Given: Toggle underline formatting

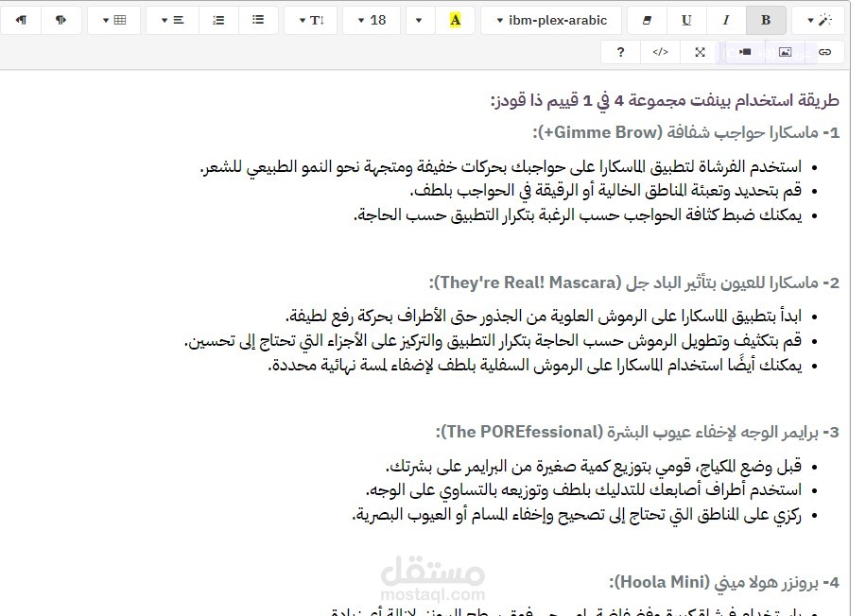Looking at the screenshot, I should click(x=686, y=20).
